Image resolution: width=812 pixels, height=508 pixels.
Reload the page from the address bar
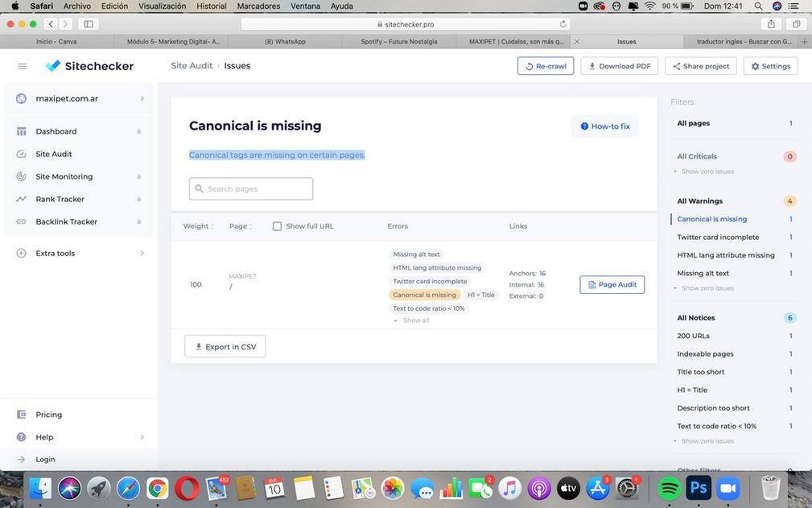tap(563, 24)
